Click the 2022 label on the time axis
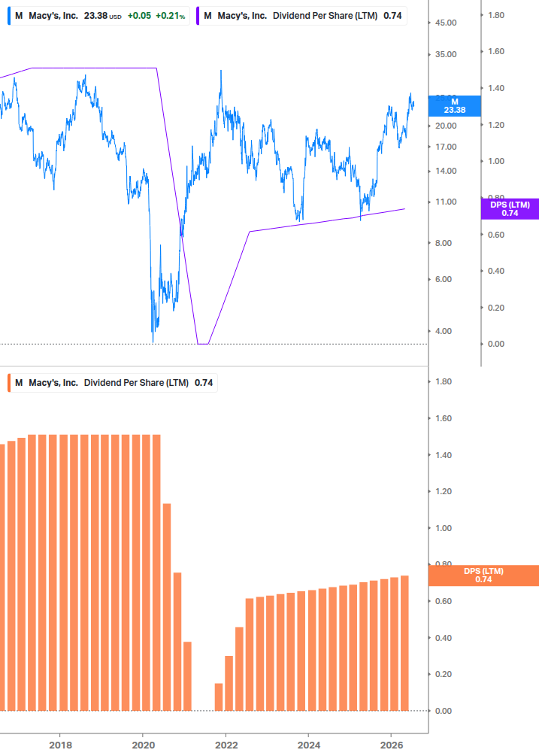 [x=226, y=745]
